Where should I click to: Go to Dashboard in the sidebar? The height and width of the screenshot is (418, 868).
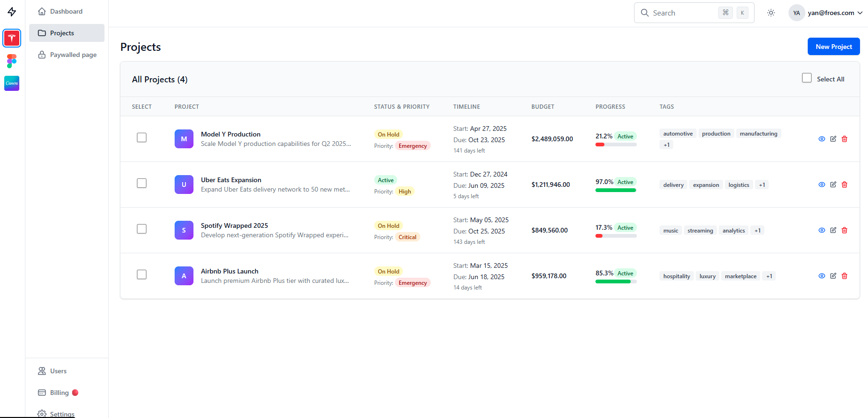(x=66, y=11)
